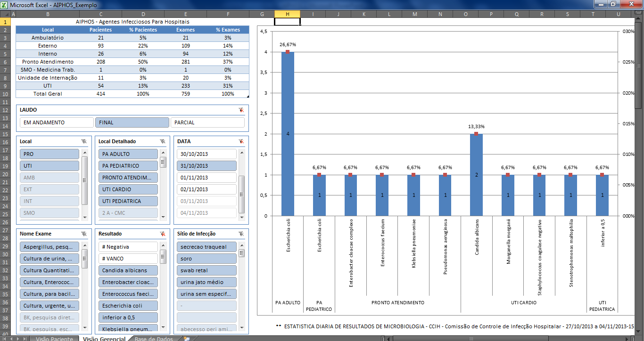Click the Local Detalhado slicer scrollbar thumb
Screen dimensions: 644x341
[x=163, y=162]
